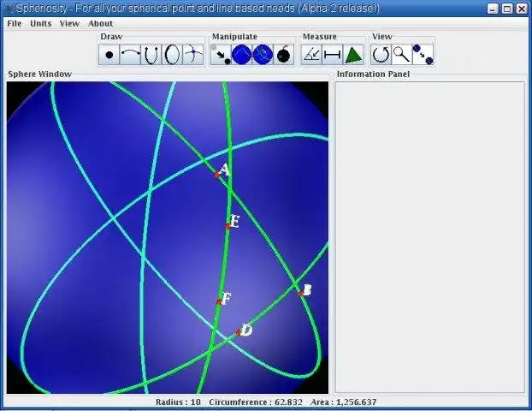Viewport: 532px width, 411px height.
Task: Choose the U-shaped ray drawing tool
Action: [151, 55]
